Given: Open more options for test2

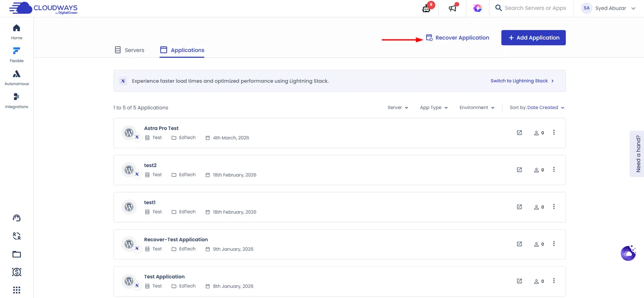Looking at the screenshot, I should 554,170.
